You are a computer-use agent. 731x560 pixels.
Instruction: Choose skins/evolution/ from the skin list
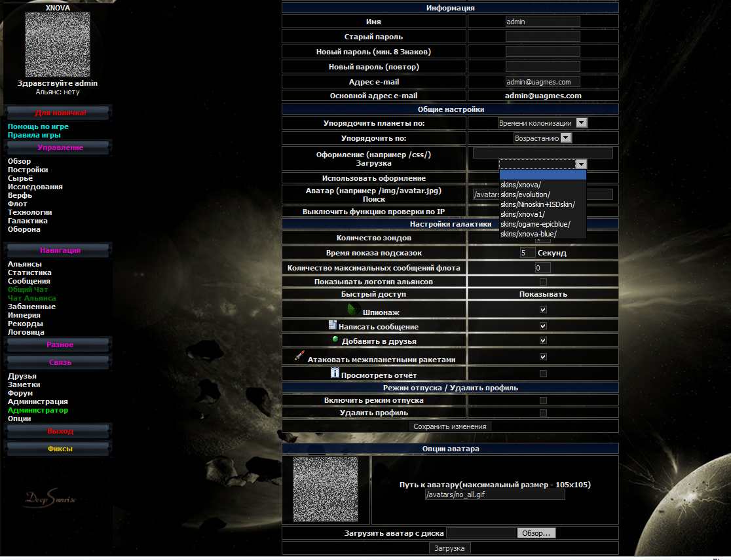click(542, 195)
